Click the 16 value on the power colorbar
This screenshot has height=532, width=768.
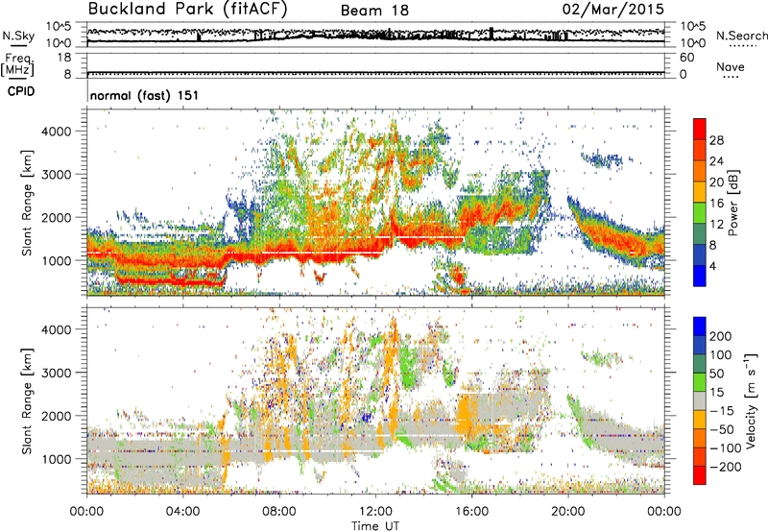click(x=716, y=204)
